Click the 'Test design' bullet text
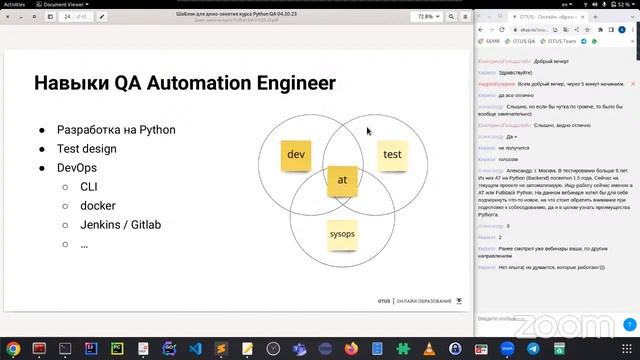This screenshot has height=360, width=640. coord(87,149)
